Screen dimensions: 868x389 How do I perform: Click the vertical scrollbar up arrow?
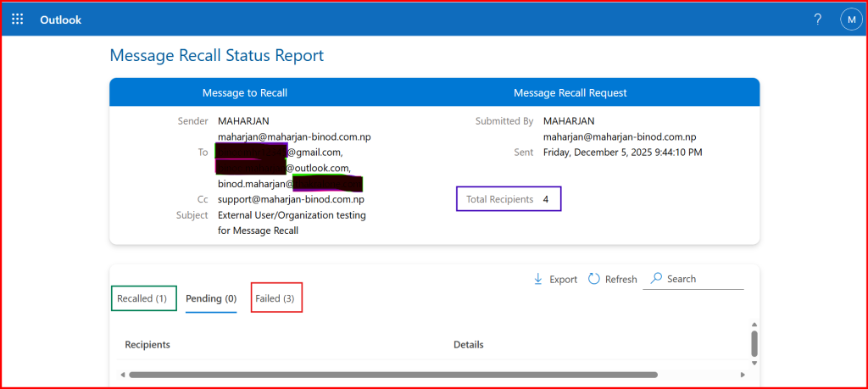point(754,323)
